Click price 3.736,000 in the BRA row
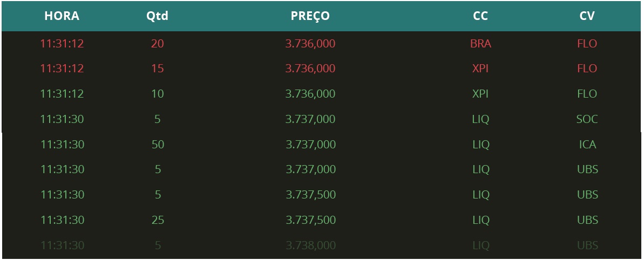The image size is (644, 260). (x=310, y=44)
